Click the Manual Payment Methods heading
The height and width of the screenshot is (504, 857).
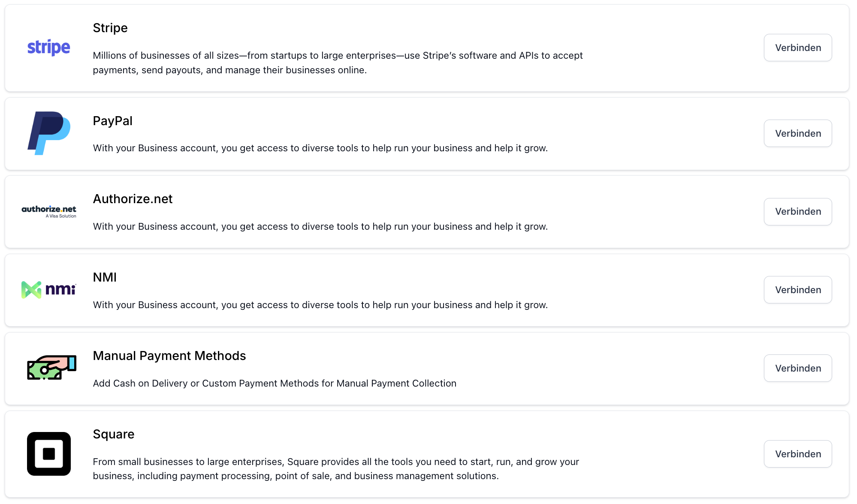click(x=169, y=356)
